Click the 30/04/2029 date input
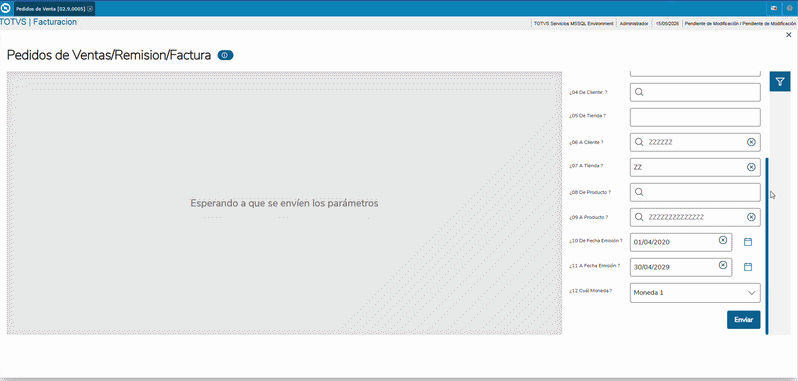This screenshot has width=798, height=381. pos(681,267)
